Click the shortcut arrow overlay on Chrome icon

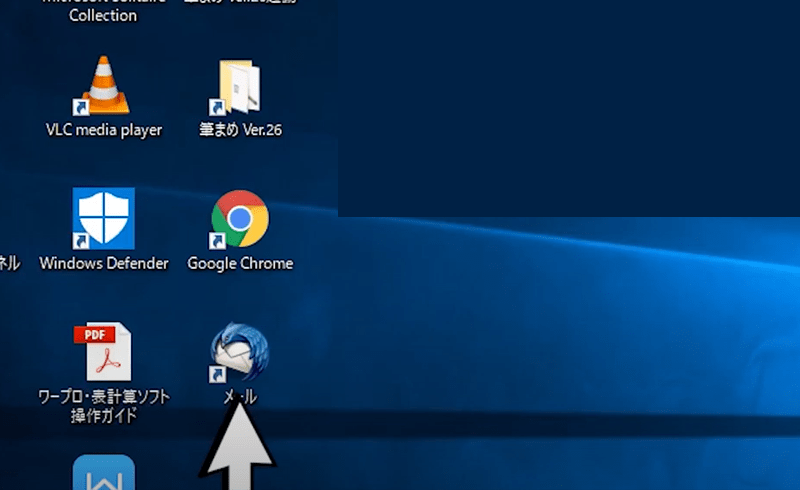pos(216,241)
